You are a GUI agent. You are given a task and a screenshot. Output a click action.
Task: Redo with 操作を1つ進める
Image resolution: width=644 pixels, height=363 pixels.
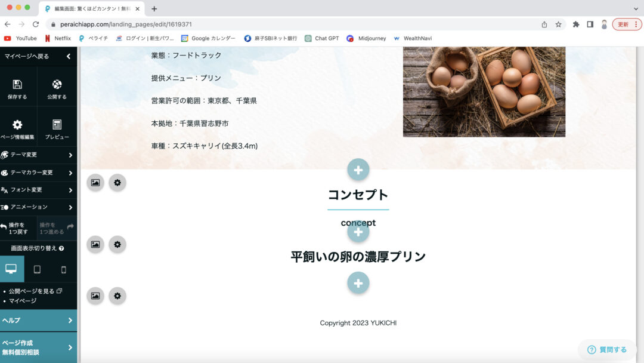click(x=57, y=228)
